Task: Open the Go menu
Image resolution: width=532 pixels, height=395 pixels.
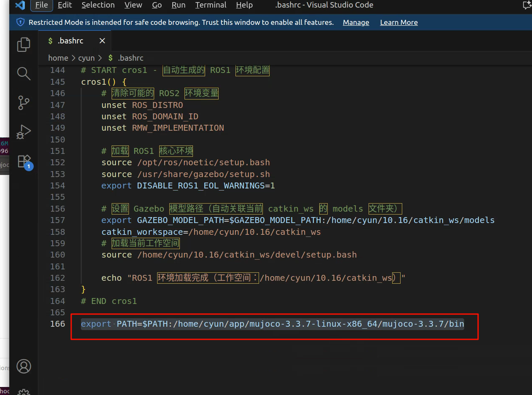Action: (x=157, y=5)
